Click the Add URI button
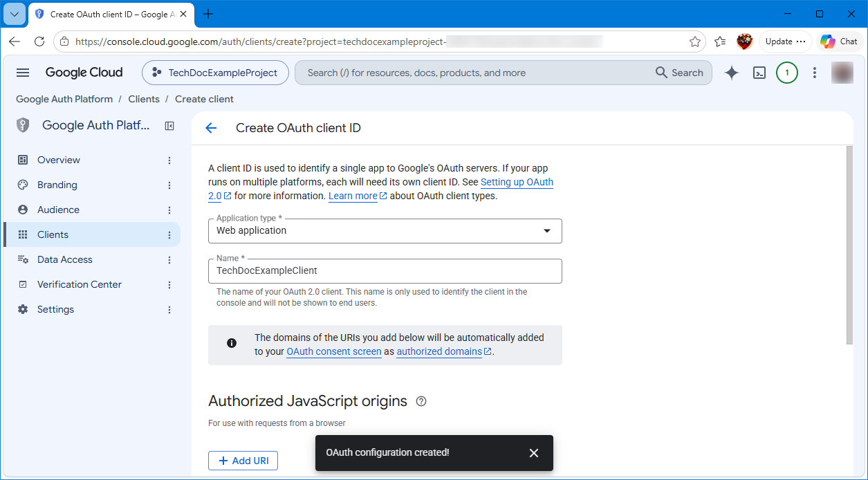The image size is (868, 480). 243,461
